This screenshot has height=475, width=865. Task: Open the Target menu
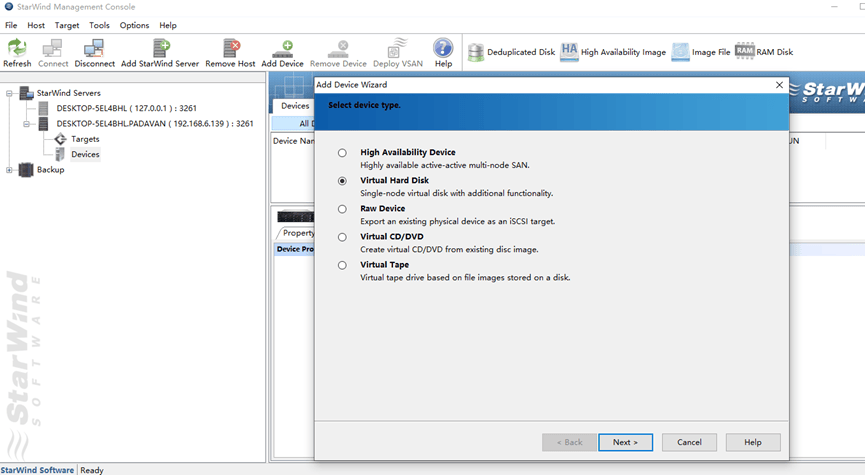point(67,25)
